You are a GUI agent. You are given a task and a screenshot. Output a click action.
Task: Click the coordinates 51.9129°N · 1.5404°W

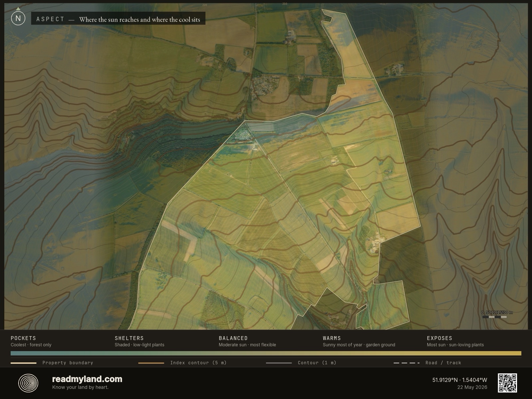point(460,380)
